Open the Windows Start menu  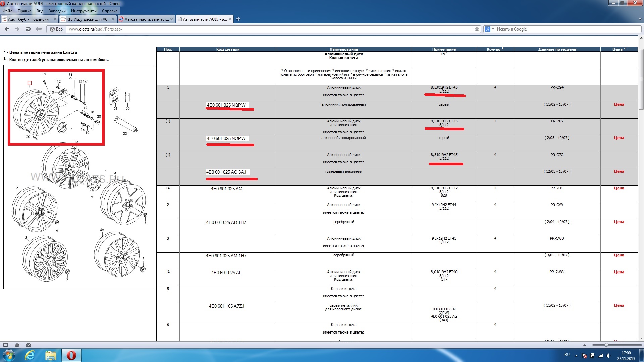[x=9, y=355]
